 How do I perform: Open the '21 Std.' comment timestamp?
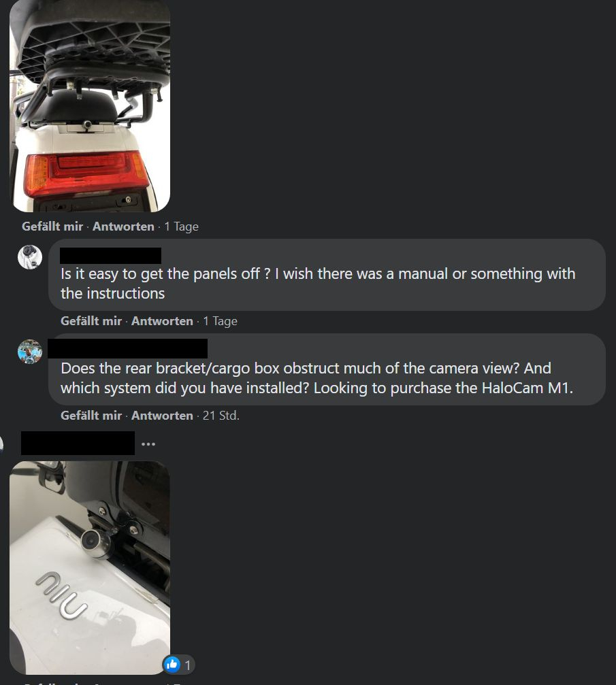pyautogui.click(x=221, y=416)
